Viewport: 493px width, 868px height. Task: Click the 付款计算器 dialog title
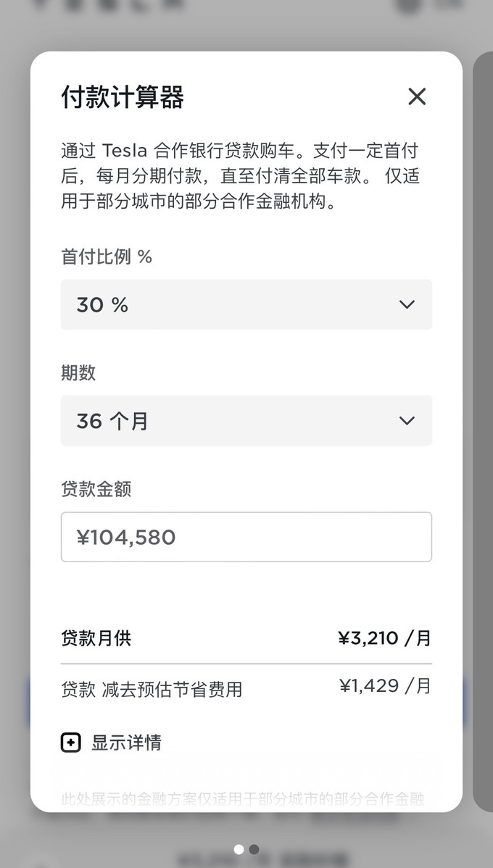(x=122, y=97)
